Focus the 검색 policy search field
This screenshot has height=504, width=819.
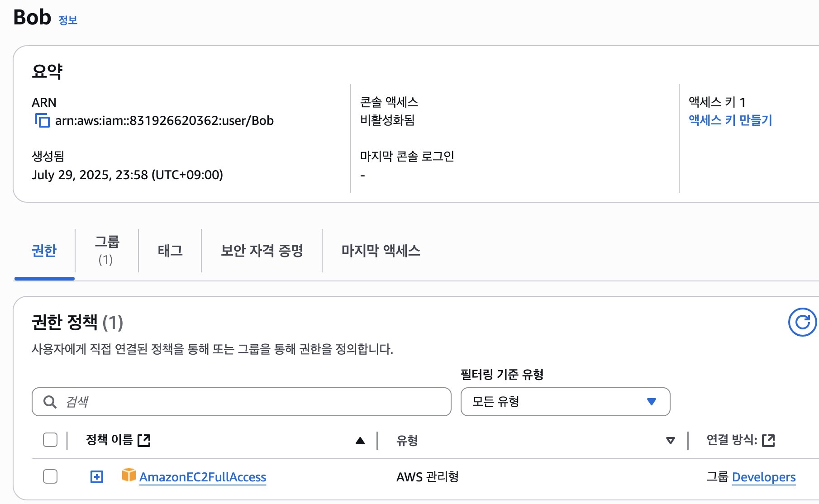coord(242,402)
